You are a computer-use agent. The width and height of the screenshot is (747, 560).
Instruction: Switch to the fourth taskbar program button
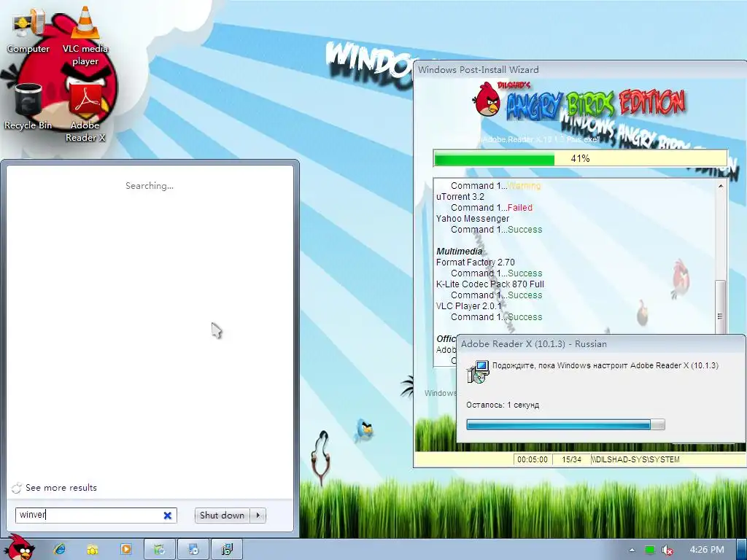(x=160, y=549)
